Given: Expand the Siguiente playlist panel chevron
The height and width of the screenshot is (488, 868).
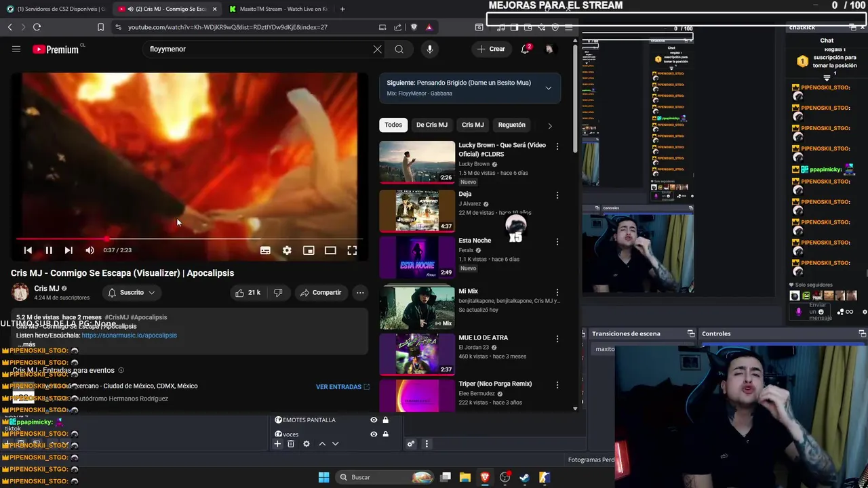Looking at the screenshot, I should tap(549, 87).
